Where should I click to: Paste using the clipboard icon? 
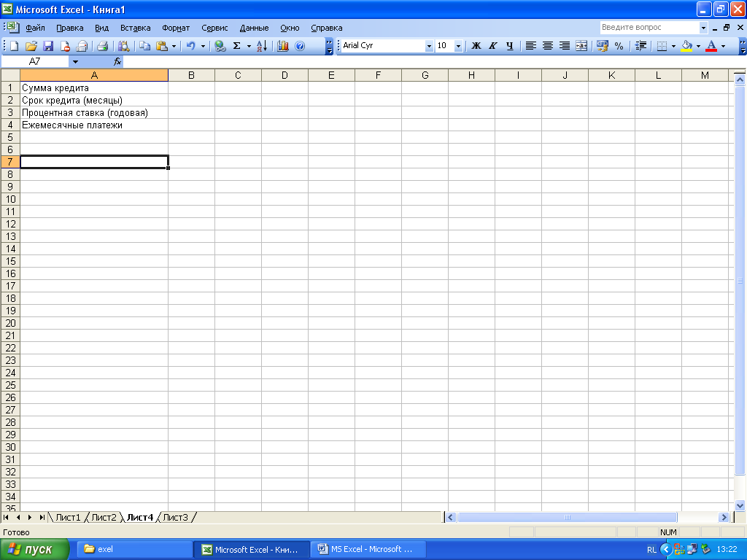click(162, 46)
